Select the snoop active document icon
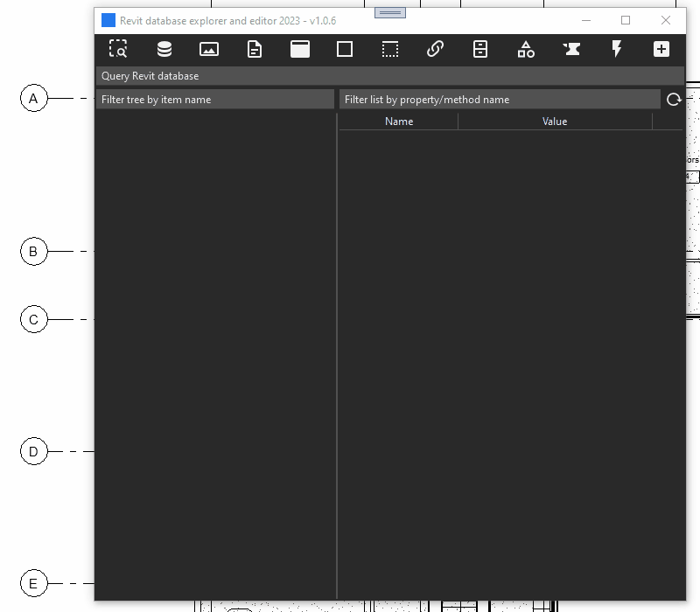700x612 pixels. point(254,50)
